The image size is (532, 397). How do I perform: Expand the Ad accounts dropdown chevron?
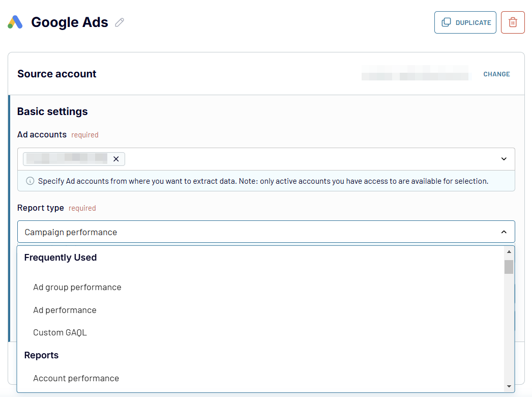[x=504, y=159]
